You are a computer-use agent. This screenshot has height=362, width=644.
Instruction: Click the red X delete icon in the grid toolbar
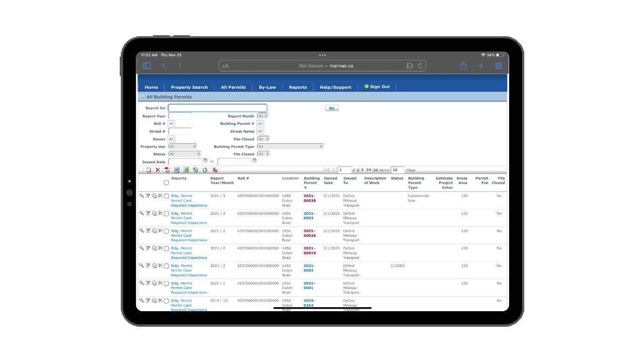(157, 170)
